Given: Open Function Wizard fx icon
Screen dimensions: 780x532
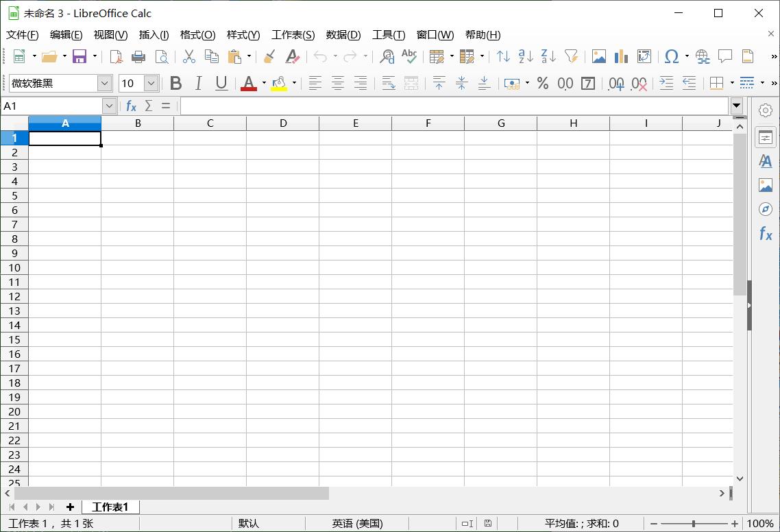Looking at the screenshot, I should 131,106.
